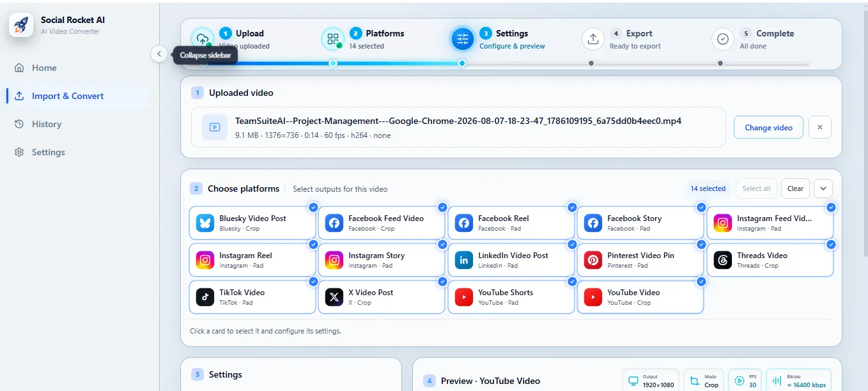Screen dimensions: 868x391
Task: Click the Facebook icon on Feed Video card
Action: [334, 223]
